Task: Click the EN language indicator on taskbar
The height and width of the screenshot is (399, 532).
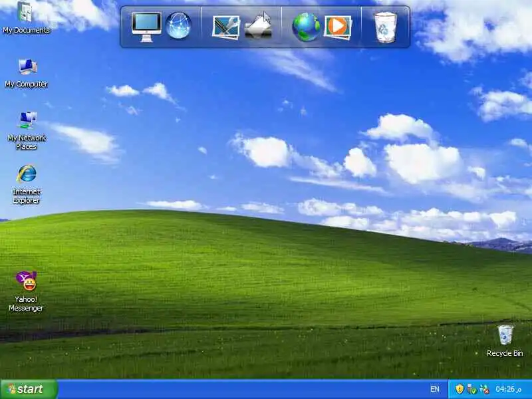Action: 435,389
